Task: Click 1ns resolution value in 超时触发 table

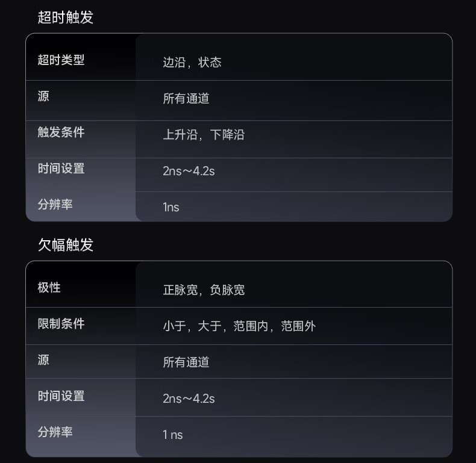Action: (x=171, y=207)
